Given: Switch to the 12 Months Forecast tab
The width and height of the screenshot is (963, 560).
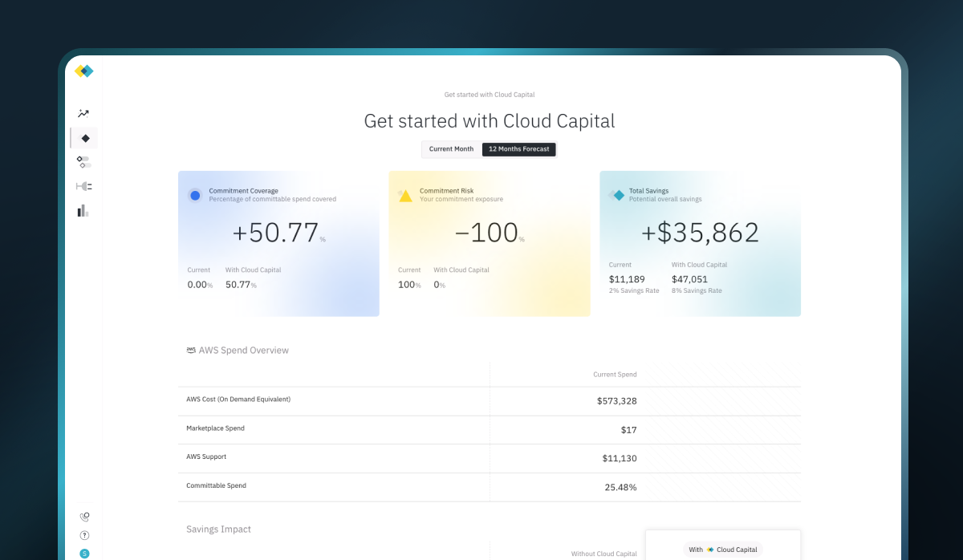Looking at the screenshot, I should click(x=518, y=149).
